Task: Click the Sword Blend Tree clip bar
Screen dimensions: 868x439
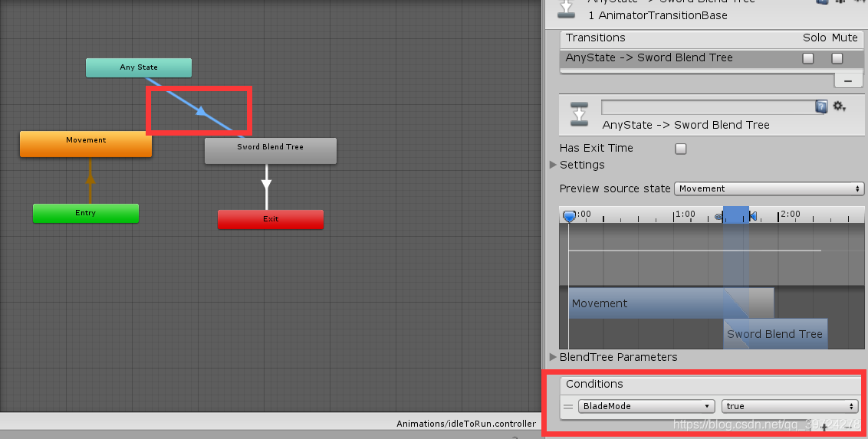Action: pyautogui.click(x=775, y=334)
